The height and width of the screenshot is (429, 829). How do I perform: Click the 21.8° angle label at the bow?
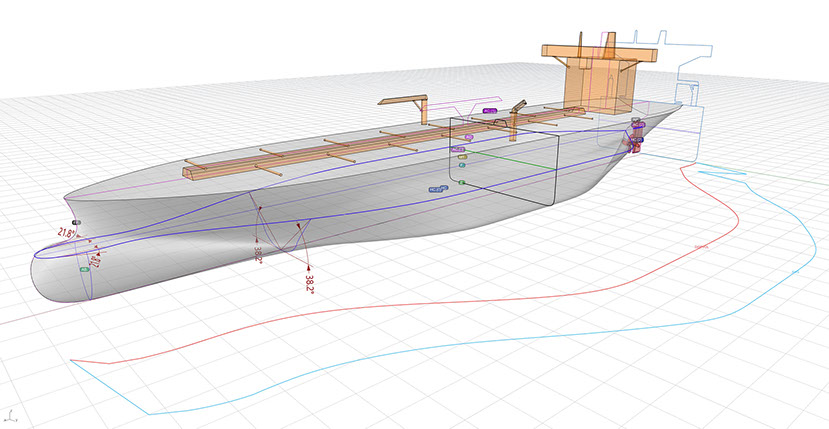[68, 232]
